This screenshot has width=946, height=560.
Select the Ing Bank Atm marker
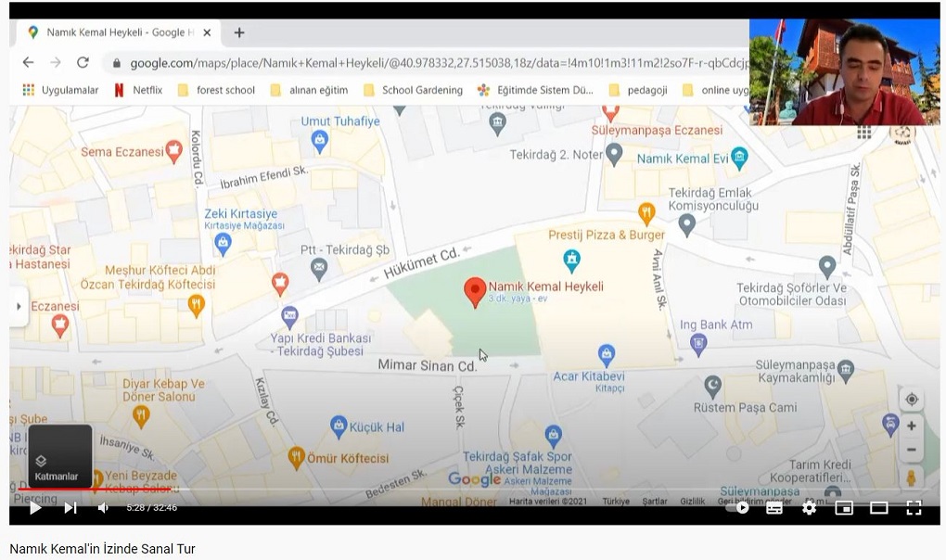(x=698, y=345)
